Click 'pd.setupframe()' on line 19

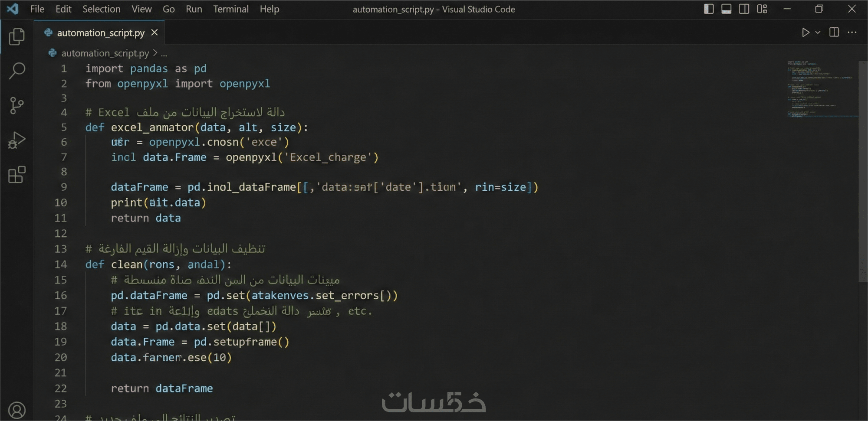241,342
